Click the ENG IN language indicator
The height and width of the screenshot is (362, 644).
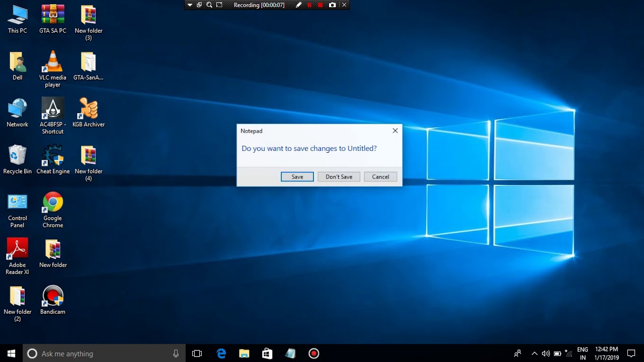click(583, 353)
